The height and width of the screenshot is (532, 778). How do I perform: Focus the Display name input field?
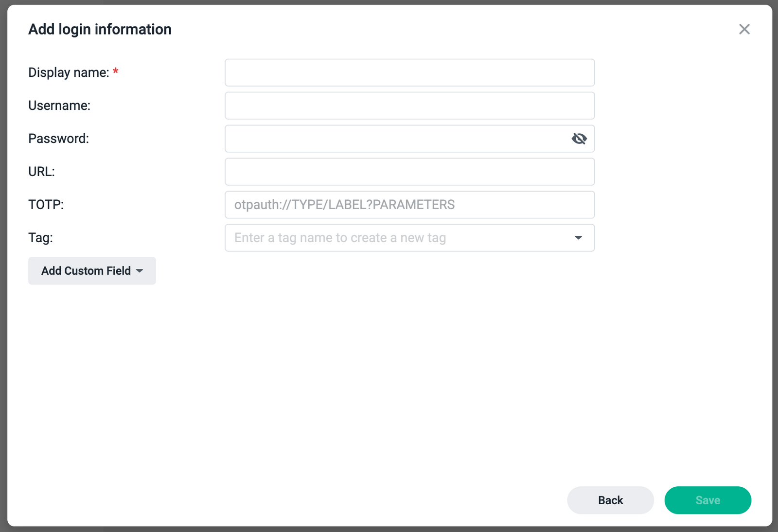pyautogui.click(x=409, y=72)
